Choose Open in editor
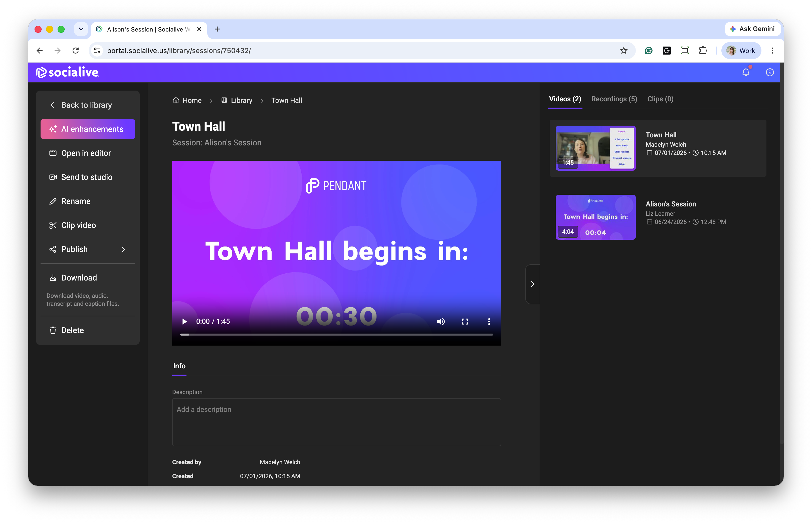Image resolution: width=812 pixels, height=523 pixels. 88,153
